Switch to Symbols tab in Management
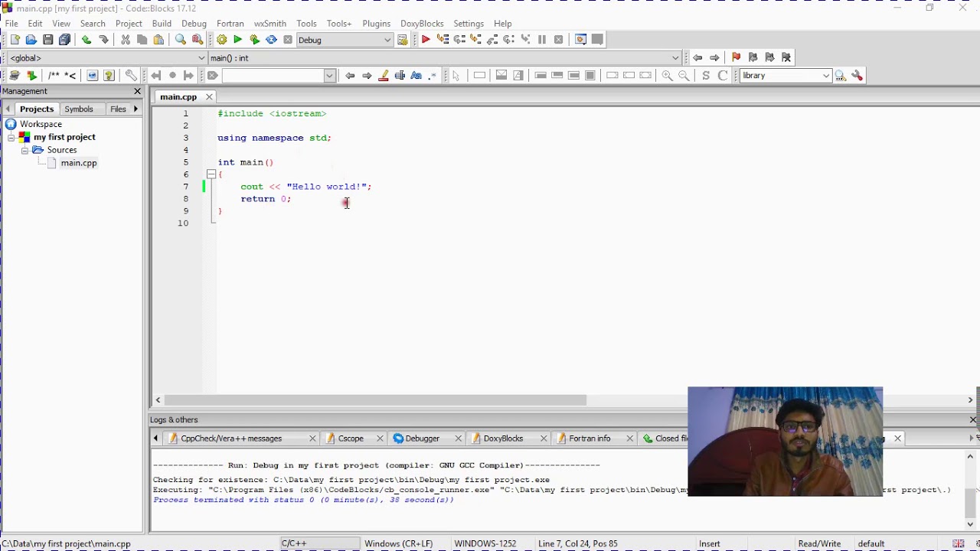Image resolution: width=980 pixels, height=551 pixels. 79,109
